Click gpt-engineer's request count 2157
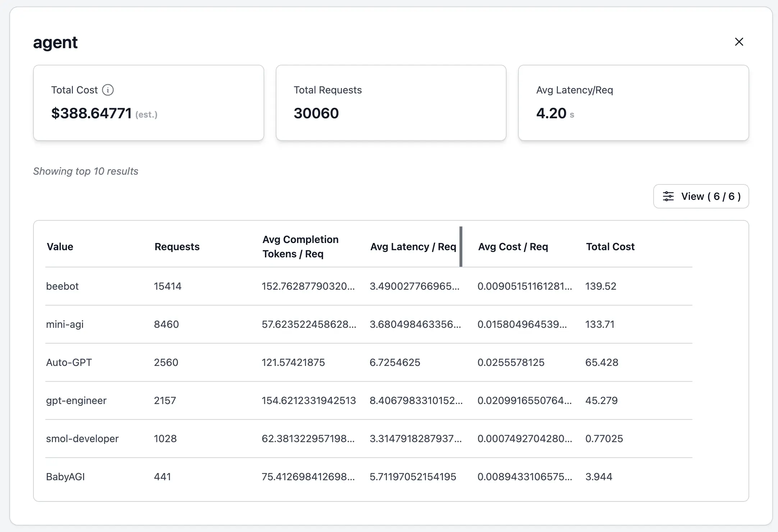 (x=165, y=400)
